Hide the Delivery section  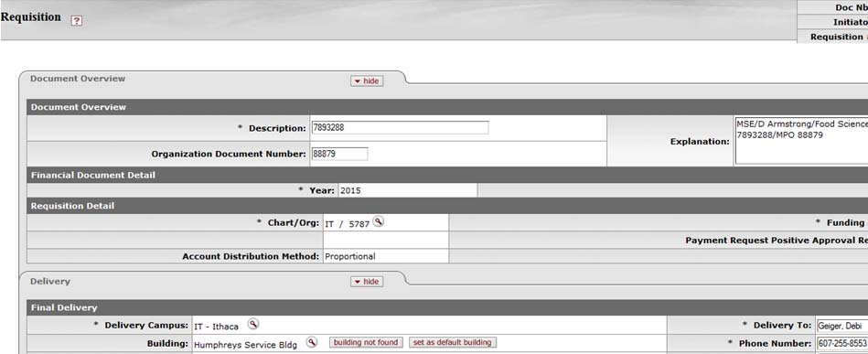pos(367,282)
